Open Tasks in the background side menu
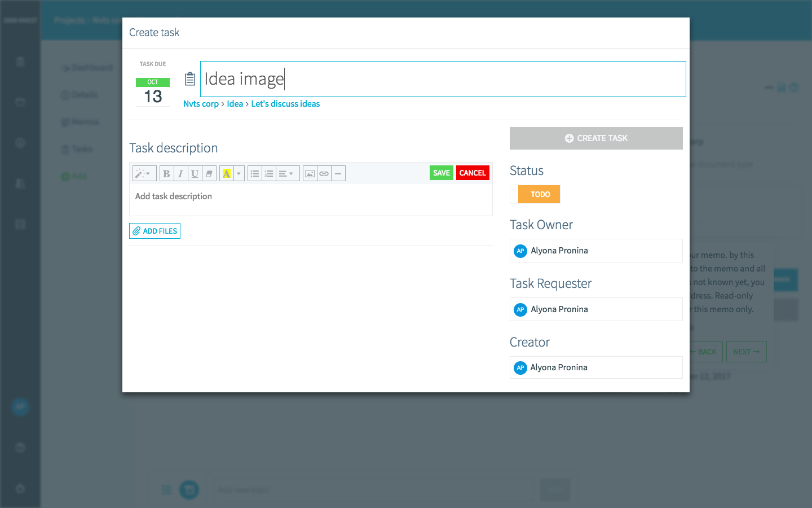Viewport: 812px width, 508px height. (77, 149)
